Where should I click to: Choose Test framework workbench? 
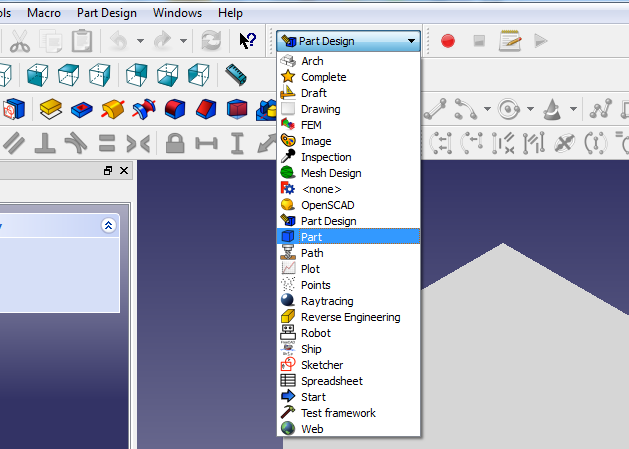point(348,413)
